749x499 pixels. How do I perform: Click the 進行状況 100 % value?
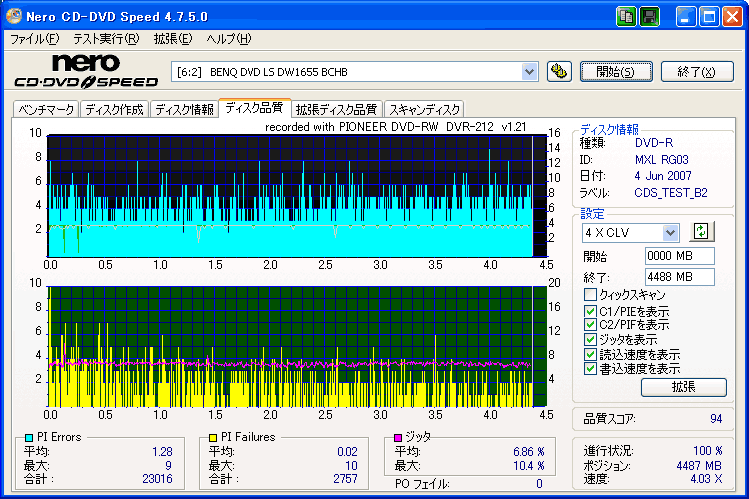707,451
